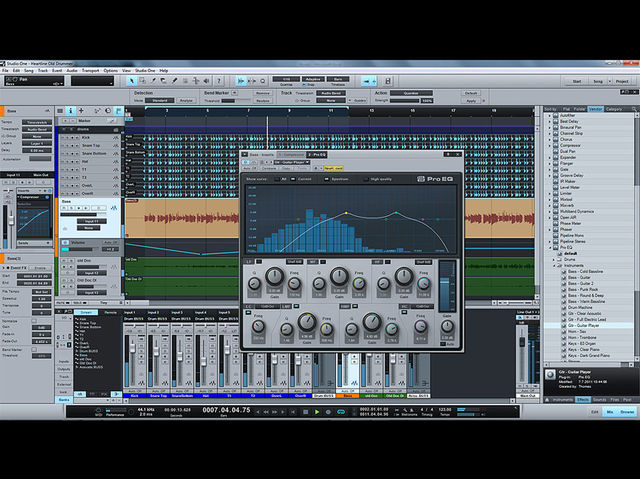
Task: Expand the Autofilter item in browser
Action: coord(549,115)
